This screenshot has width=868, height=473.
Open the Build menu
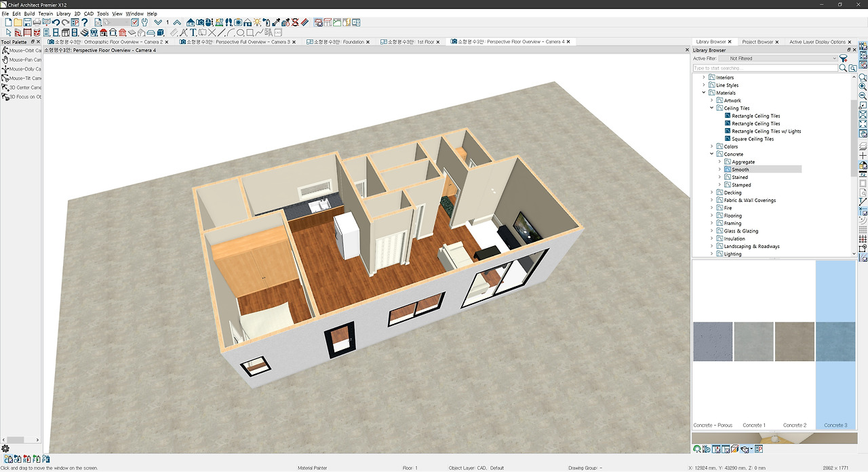tap(29, 14)
